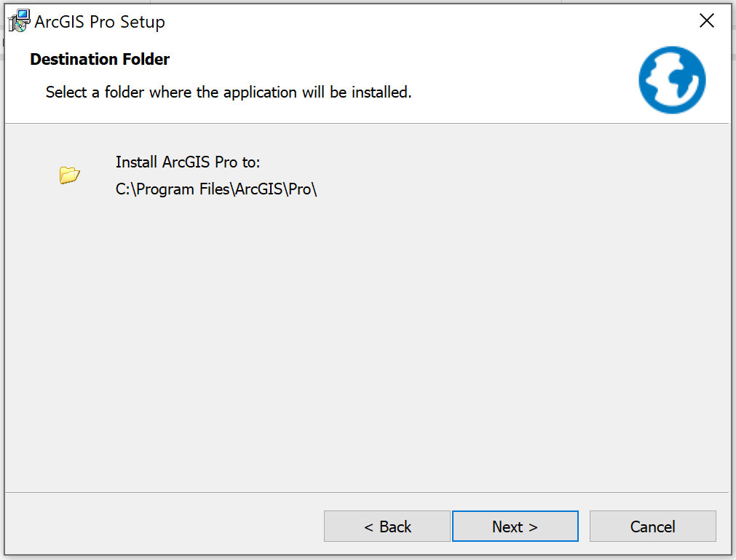Click the yellow open folder icon

click(70, 175)
